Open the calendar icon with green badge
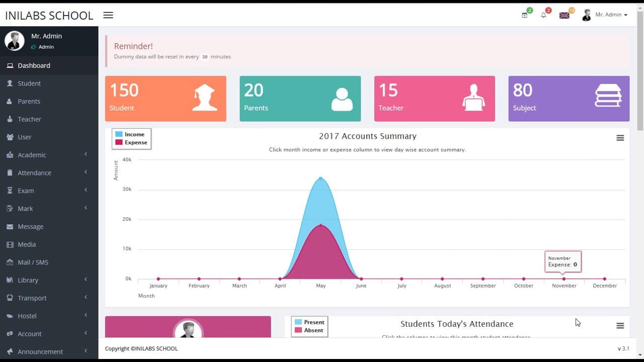This screenshot has width=644, height=362. click(x=524, y=15)
